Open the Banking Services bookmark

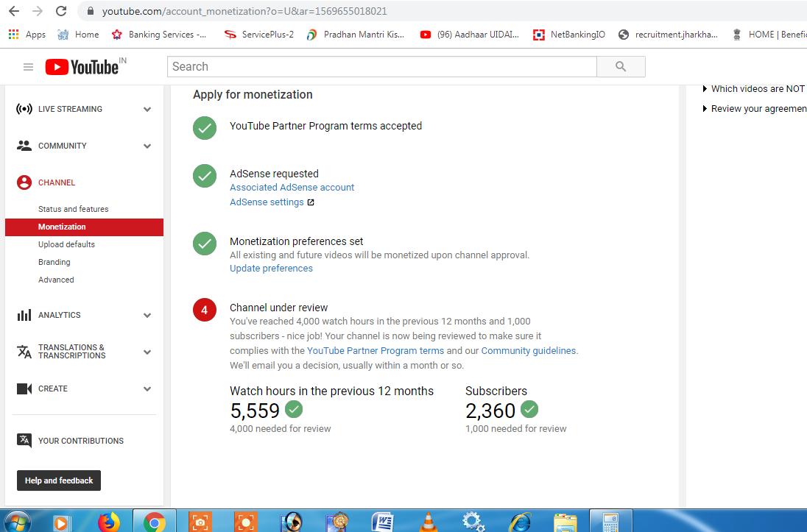pyautogui.click(x=159, y=35)
